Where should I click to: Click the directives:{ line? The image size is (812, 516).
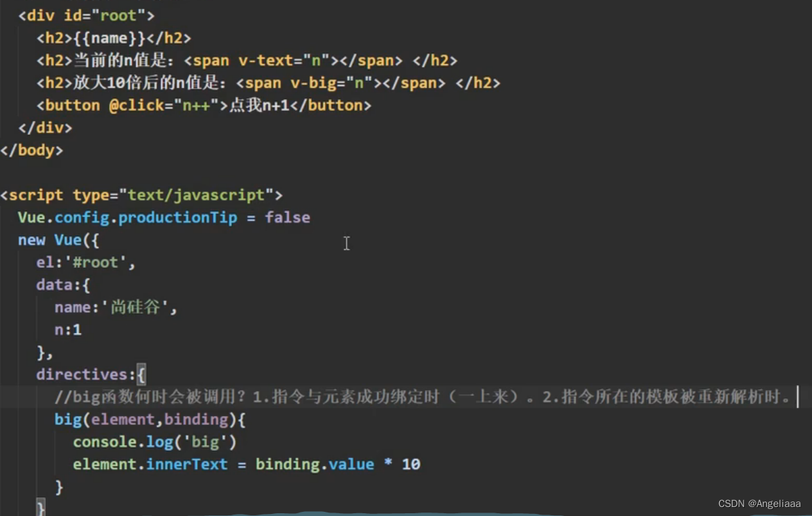coord(91,374)
